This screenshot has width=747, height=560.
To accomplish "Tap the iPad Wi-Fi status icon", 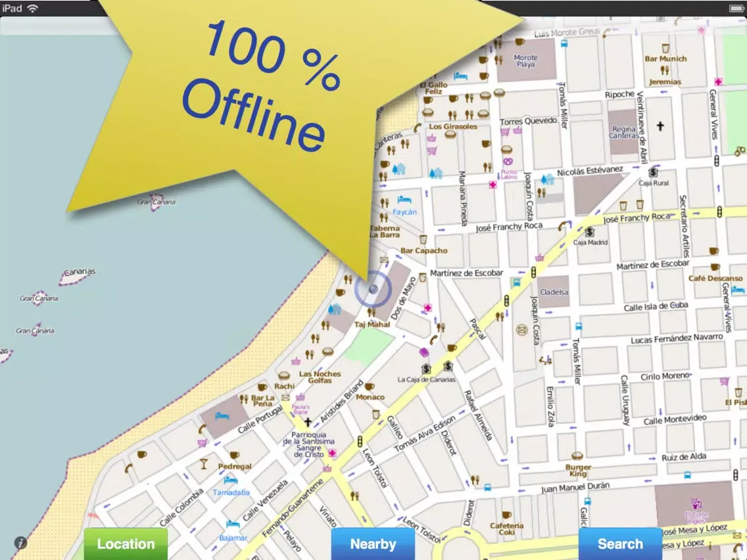I will [33, 8].
